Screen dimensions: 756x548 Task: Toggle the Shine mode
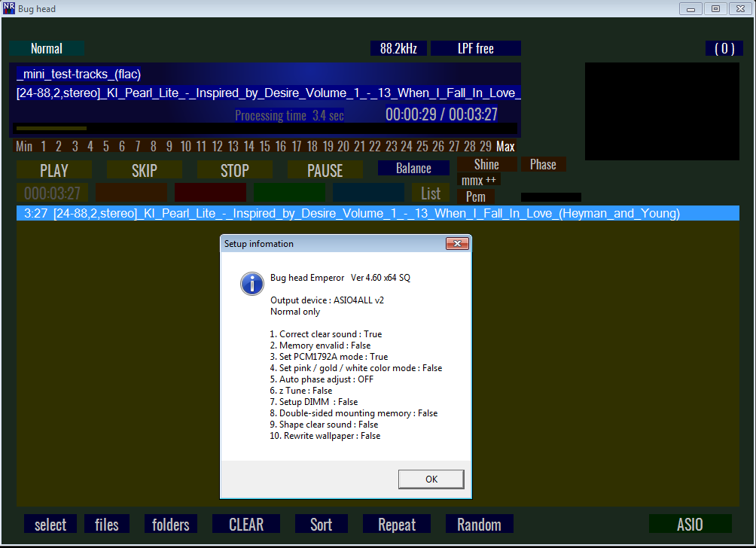(x=486, y=164)
